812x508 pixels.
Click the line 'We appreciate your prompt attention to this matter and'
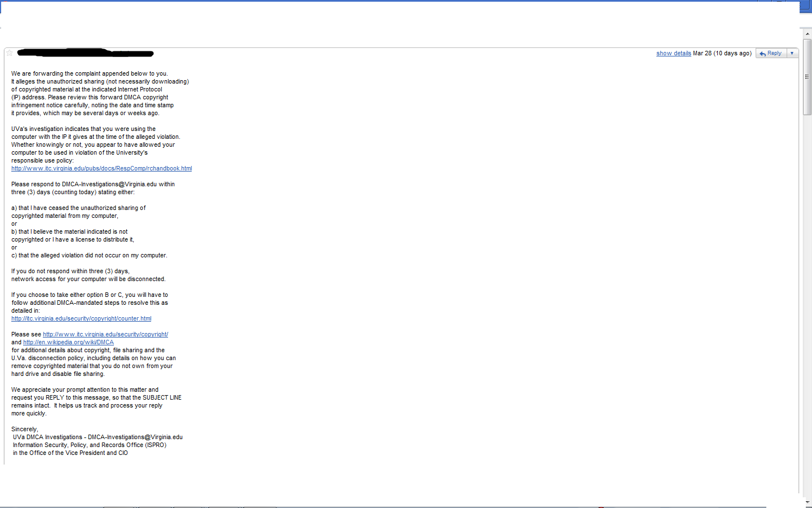85,389
